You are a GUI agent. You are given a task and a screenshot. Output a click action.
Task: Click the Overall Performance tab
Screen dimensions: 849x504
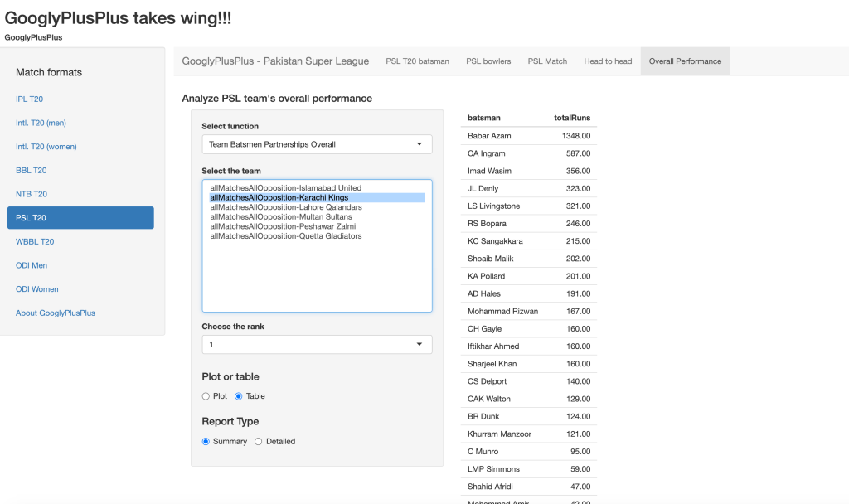click(685, 61)
